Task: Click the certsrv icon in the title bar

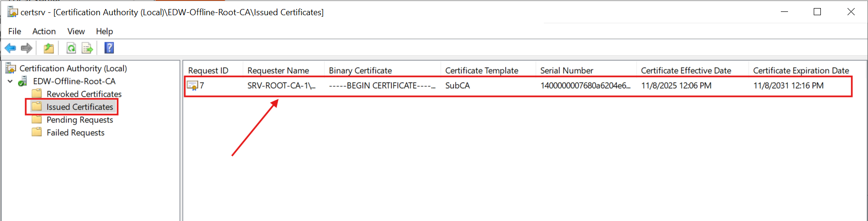Action: click(x=12, y=12)
